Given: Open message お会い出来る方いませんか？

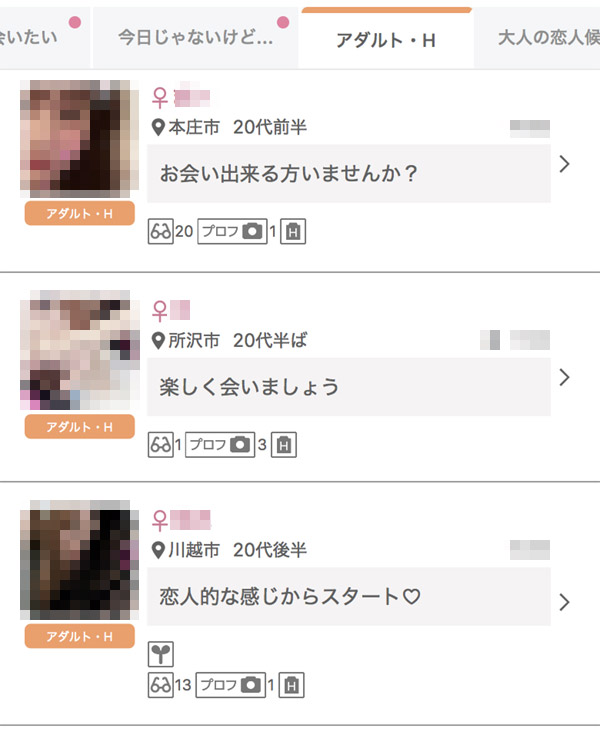Looking at the screenshot, I should click(349, 173).
